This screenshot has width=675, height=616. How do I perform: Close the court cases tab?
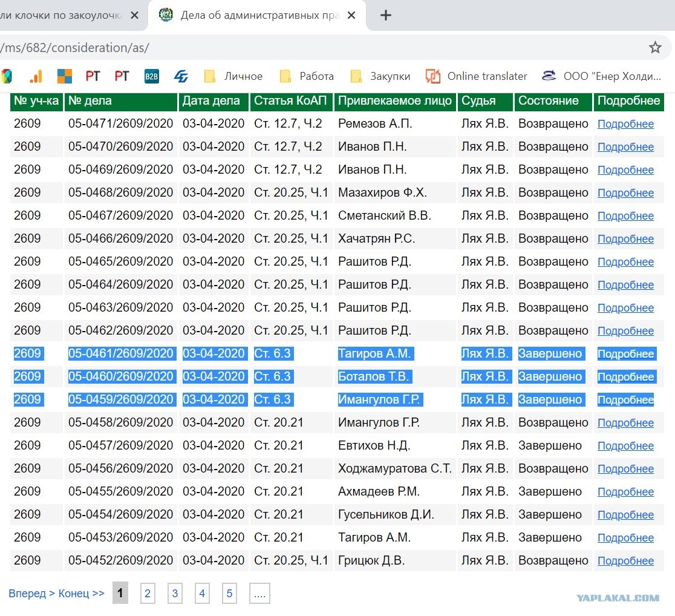pyautogui.click(x=351, y=16)
